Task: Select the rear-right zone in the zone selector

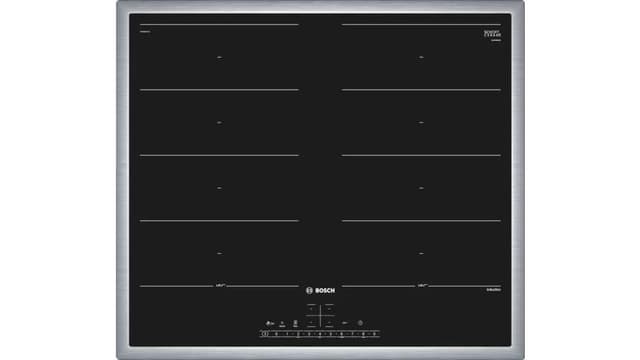Action: [x=329, y=309]
